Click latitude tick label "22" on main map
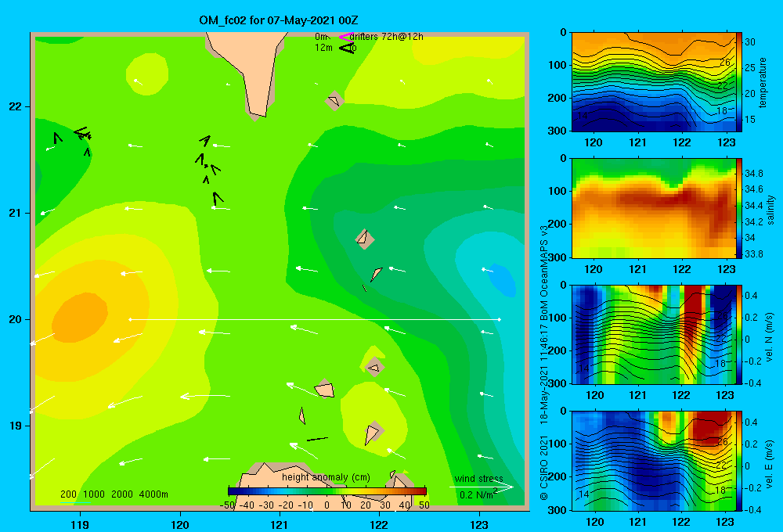This screenshot has height=532, width=783. (15, 107)
